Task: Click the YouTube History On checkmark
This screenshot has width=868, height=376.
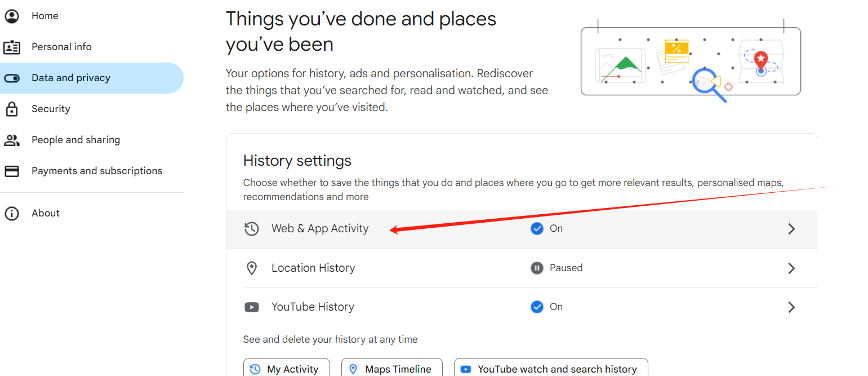Action: coord(537,307)
